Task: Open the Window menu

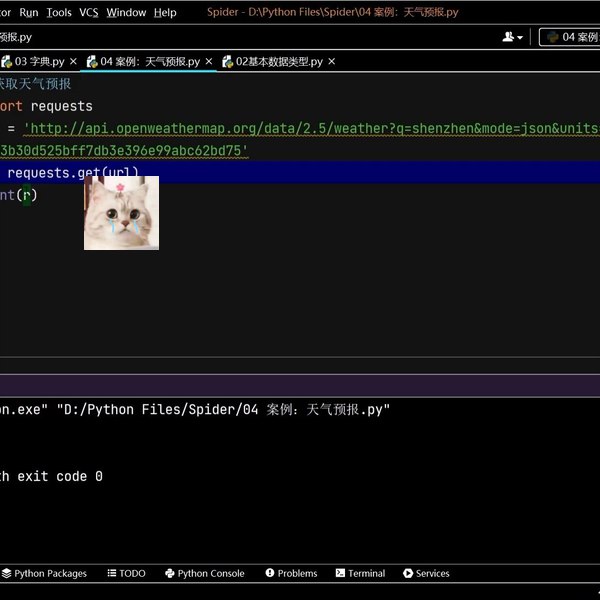Action: point(126,12)
